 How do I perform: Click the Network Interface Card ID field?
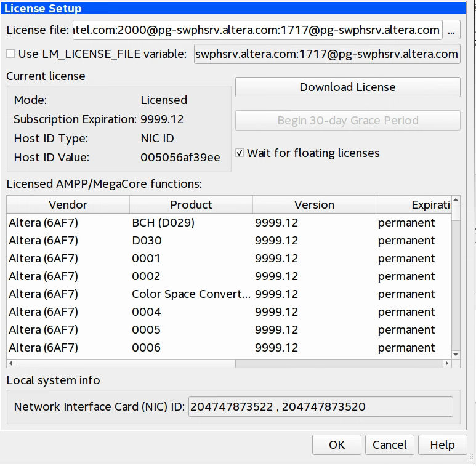click(321, 406)
